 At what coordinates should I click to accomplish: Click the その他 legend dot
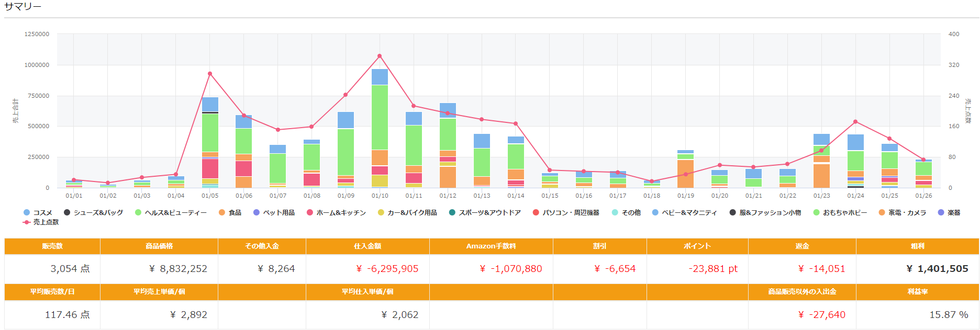click(x=615, y=213)
